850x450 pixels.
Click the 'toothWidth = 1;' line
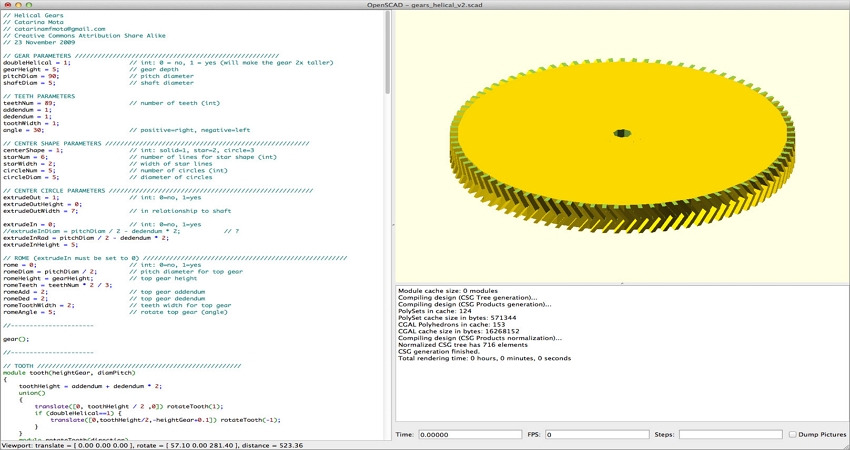31,123
